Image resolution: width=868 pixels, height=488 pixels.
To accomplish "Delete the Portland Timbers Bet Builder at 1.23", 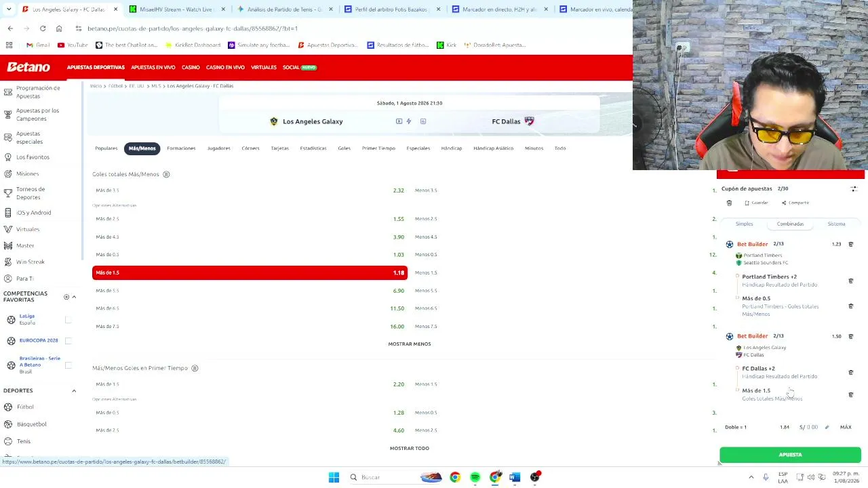I will pyautogui.click(x=851, y=244).
